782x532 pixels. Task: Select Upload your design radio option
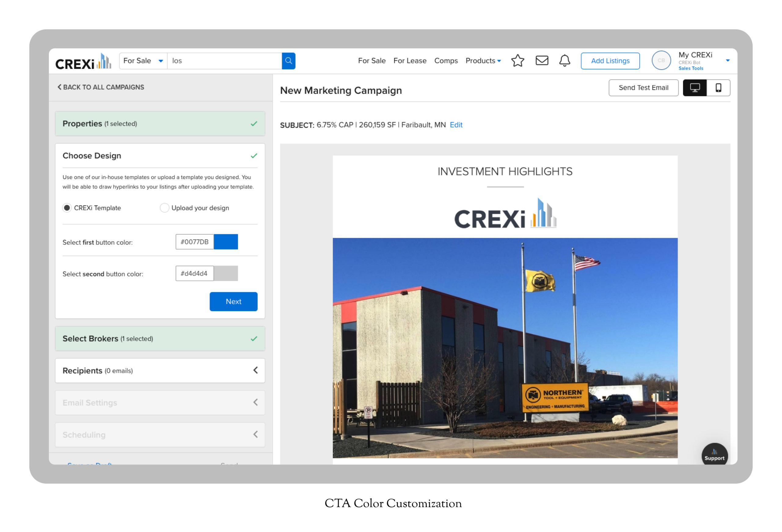[164, 208]
